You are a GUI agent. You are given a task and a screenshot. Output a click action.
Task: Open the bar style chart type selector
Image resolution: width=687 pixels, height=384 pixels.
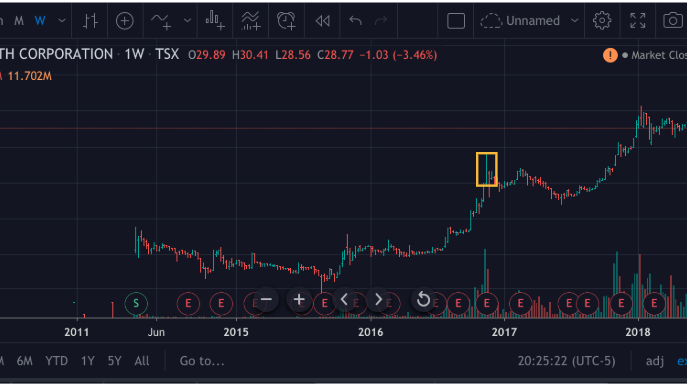[90, 21]
